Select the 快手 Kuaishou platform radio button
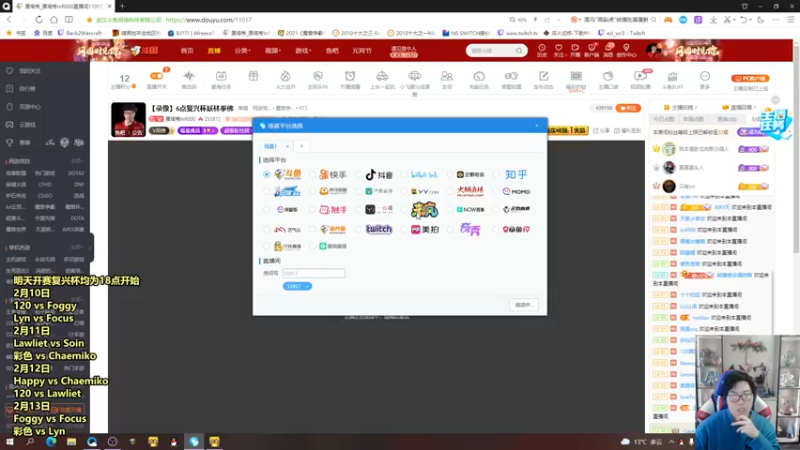800x450 pixels. [x=312, y=174]
